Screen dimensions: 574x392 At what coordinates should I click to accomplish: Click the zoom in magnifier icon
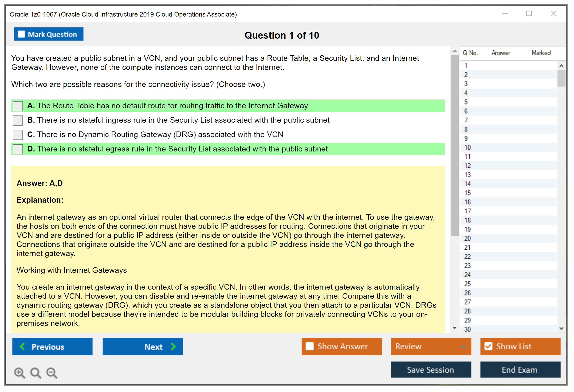click(x=19, y=373)
